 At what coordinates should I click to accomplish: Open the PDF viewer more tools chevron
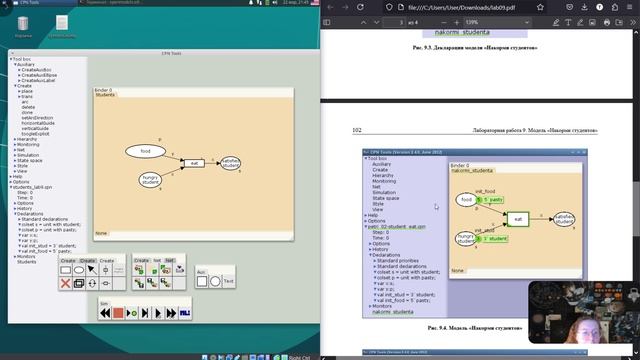click(x=632, y=22)
